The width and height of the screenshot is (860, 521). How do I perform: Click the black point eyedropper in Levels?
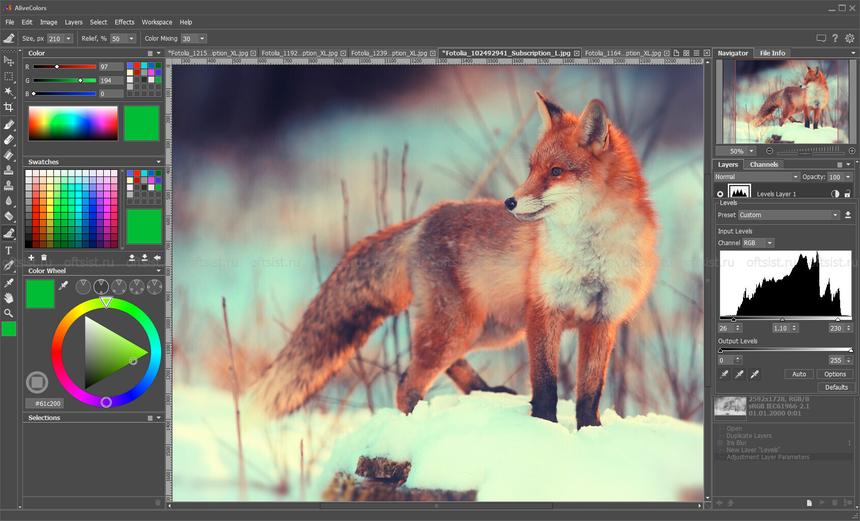tap(724, 374)
